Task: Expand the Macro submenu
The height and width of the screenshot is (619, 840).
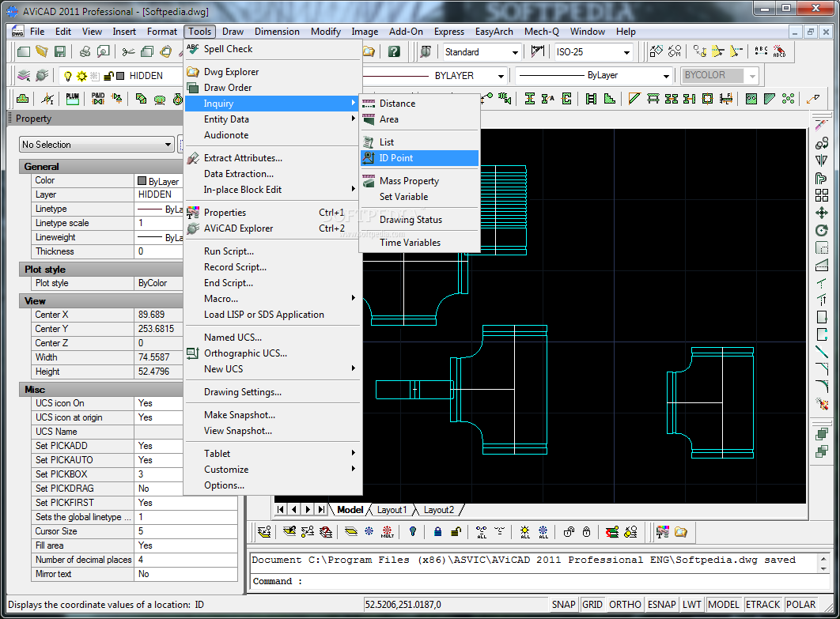Action: click(273, 299)
